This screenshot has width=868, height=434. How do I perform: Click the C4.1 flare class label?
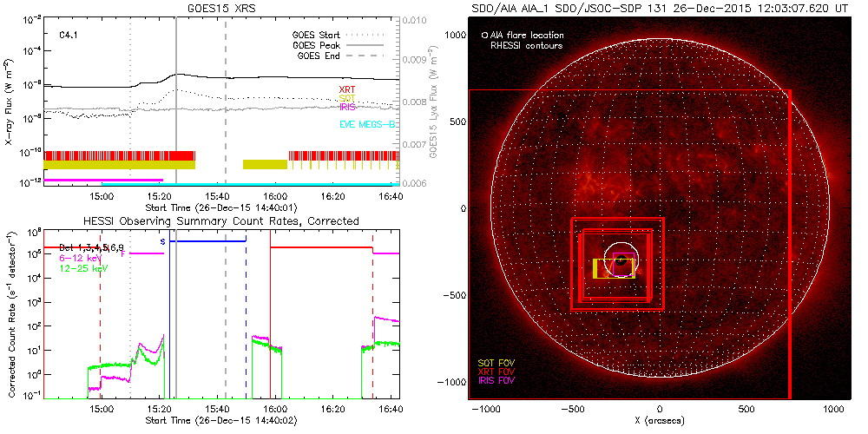pyautogui.click(x=70, y=36)
